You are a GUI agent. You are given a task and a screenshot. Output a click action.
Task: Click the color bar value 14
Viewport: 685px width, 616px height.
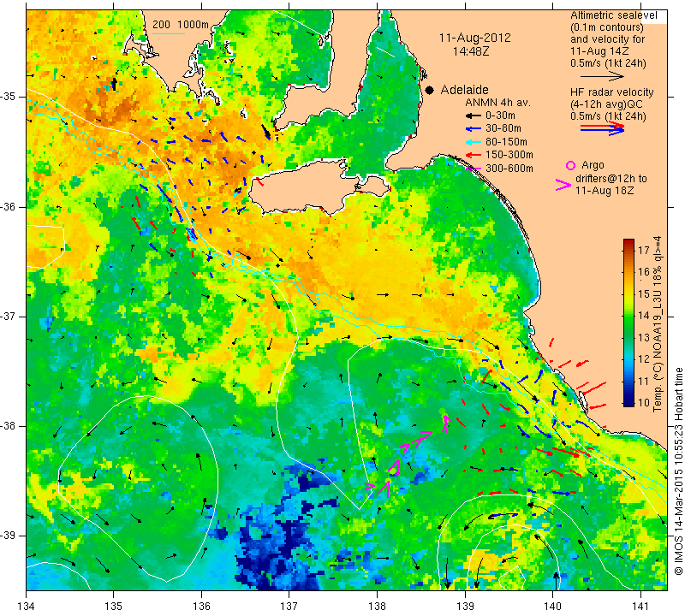pyautogui.click(x=644, y=316)
